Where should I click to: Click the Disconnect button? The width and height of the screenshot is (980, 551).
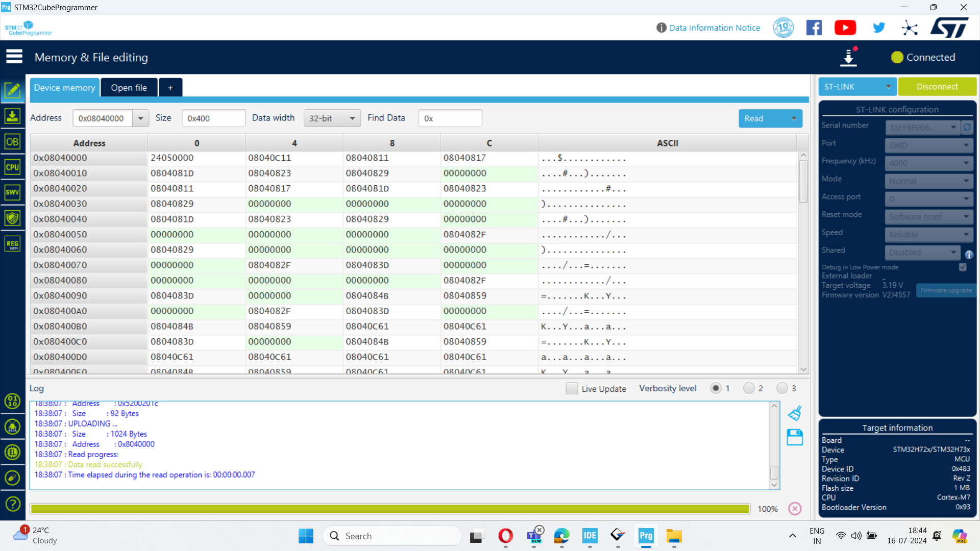tap(937, 87)
